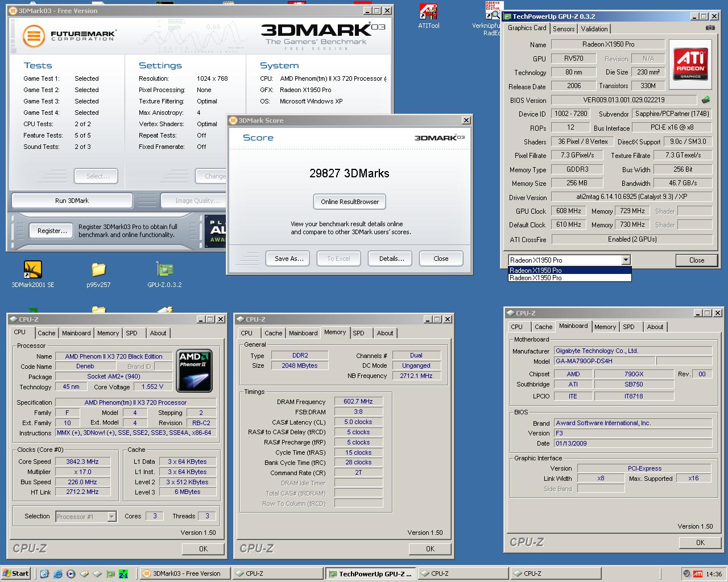This screenshot has width=728, height=582.
Task: Open the GPU-Z.0.3.2 desktop icon
Action: click(164, 274)
